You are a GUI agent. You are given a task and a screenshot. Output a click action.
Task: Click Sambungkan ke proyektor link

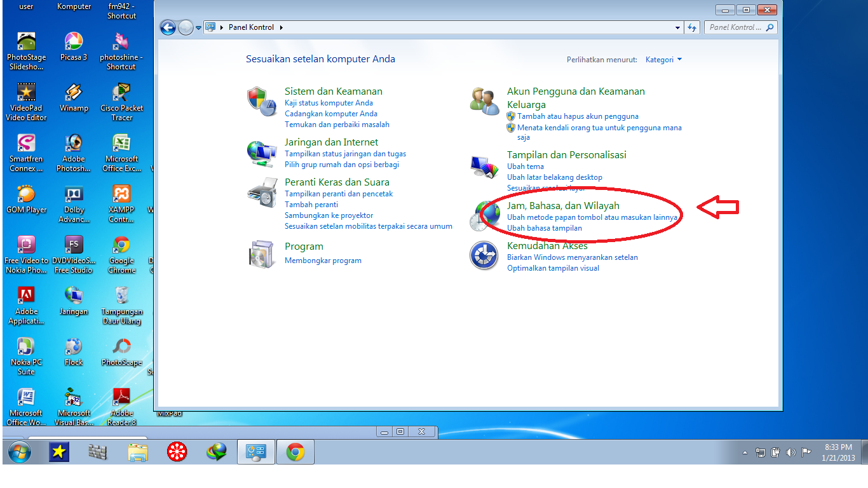coord(329,215)
